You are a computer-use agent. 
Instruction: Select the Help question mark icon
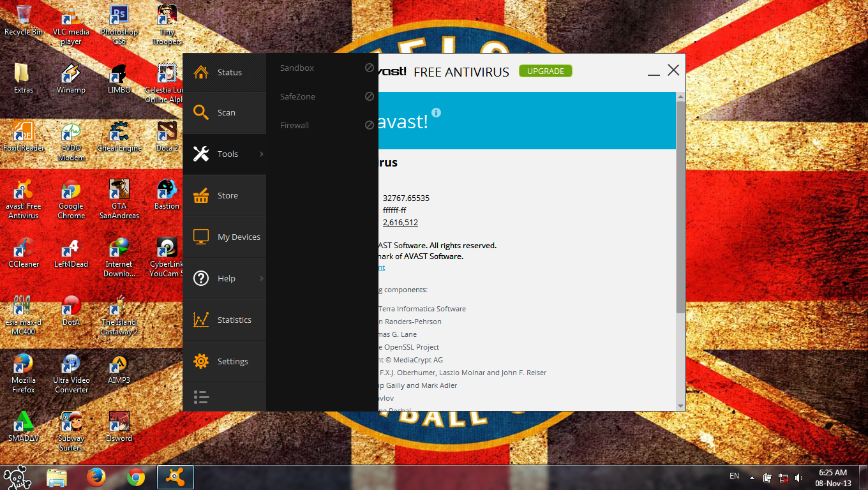click(x=201, y=278)
